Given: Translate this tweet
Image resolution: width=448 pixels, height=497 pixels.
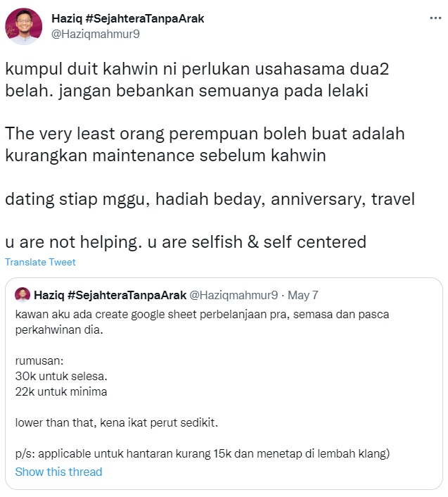Looking at the screenshot, I should pyautogui.click(x=40, y=262).
